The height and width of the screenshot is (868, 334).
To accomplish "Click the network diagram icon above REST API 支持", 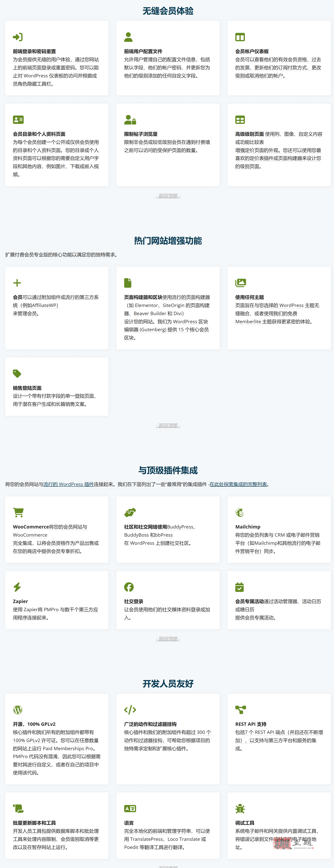I will (241, 710).
